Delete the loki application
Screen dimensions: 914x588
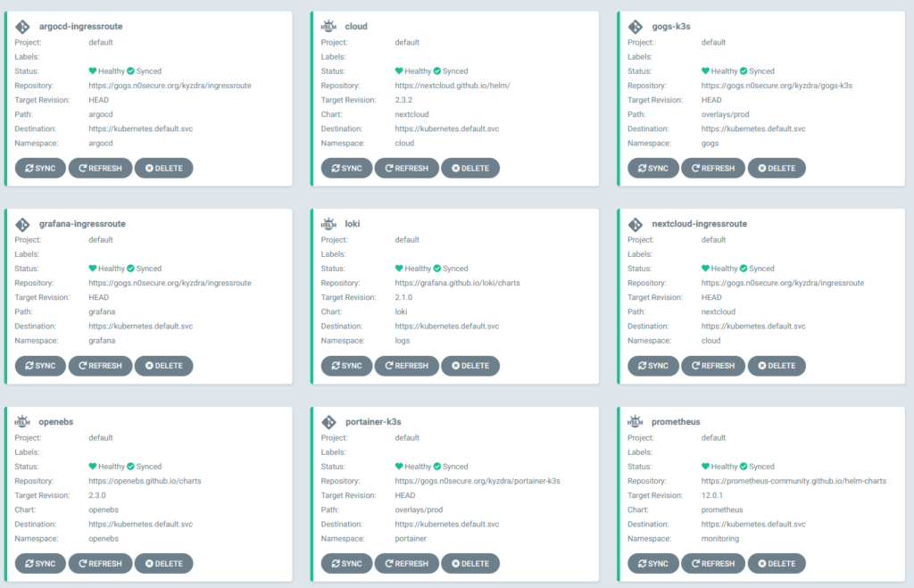[470, 366]
